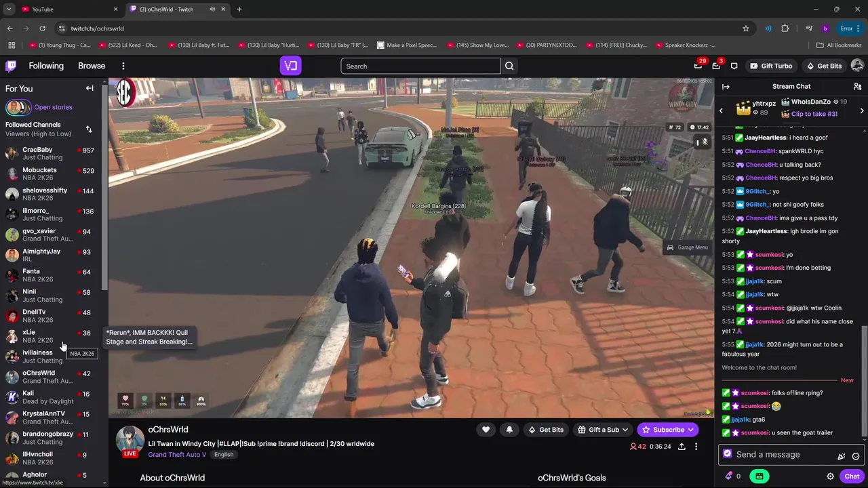Open AlmightyJay channel in sidebar
This screenshot has height=488, width=868.
(x=52, y=255)
